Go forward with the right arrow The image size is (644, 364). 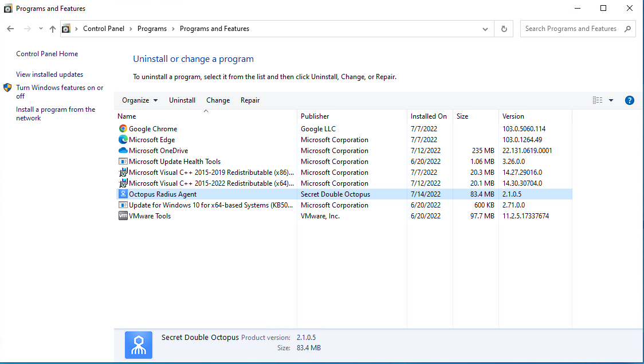pos(27,29)
